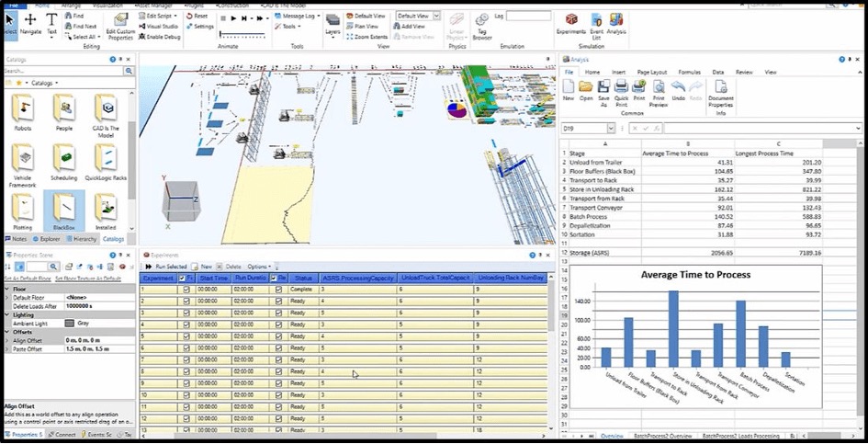Open Print Preview in Analysis
Image resolution: width=868 pixels, height=444 pixels.
659,93
